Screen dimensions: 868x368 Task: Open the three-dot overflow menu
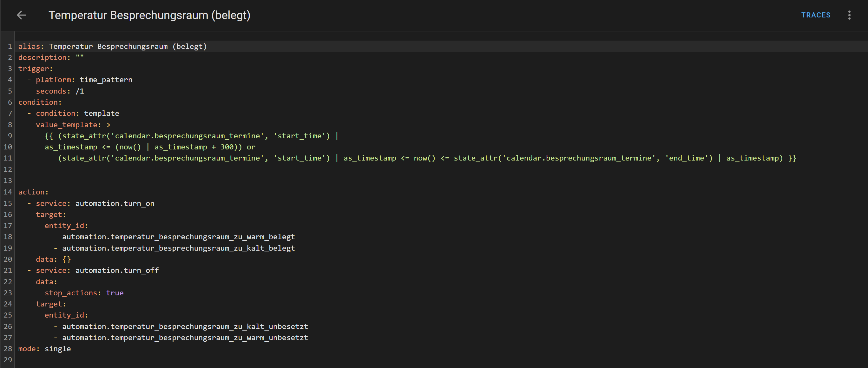tap(849, 15)
